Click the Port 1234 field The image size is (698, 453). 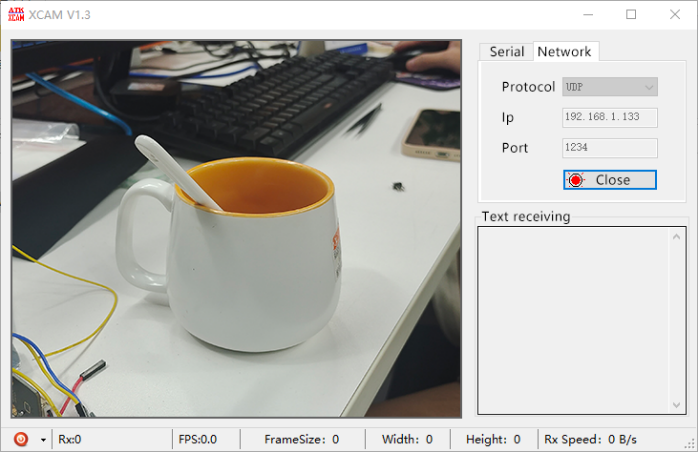point(609,148)
